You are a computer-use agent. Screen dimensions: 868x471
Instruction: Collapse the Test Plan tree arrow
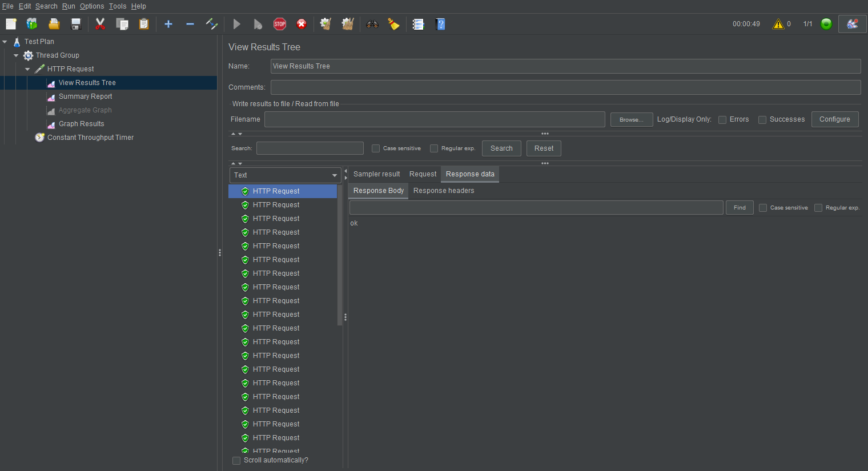pos(5,42)
